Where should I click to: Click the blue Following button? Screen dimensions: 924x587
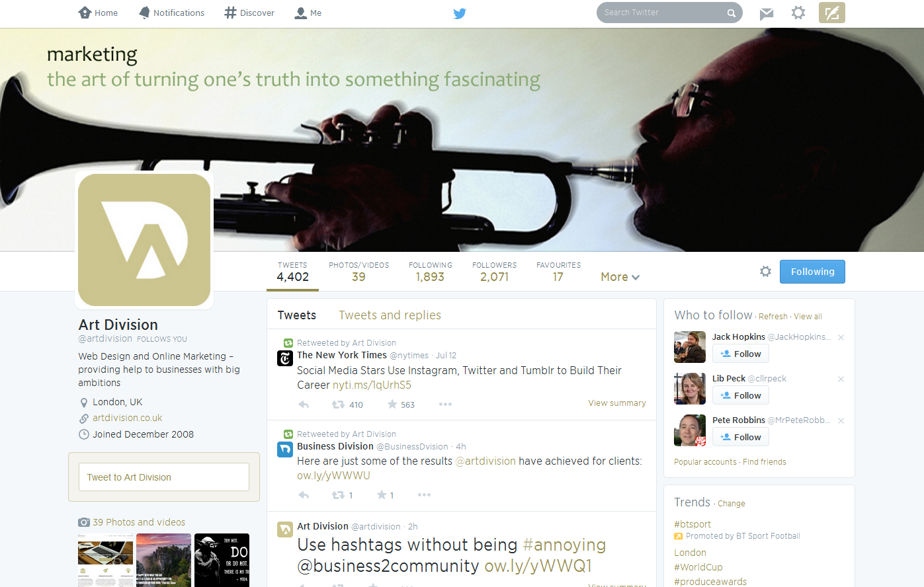click(x=812, y=272)
